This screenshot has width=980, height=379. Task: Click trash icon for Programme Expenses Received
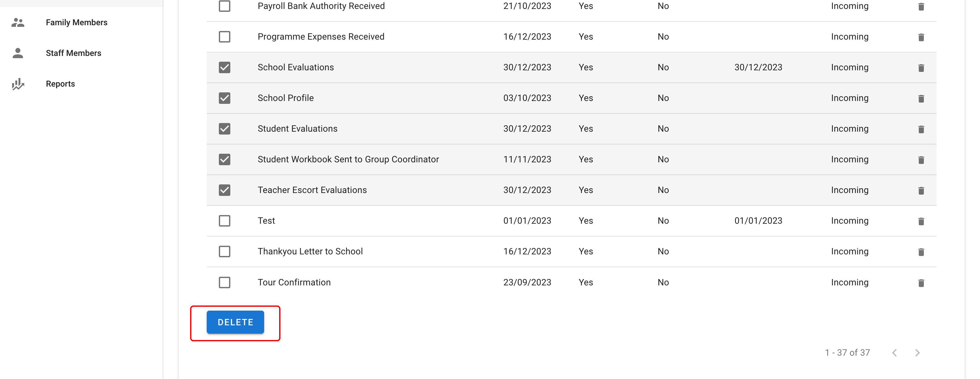point(921,37)
